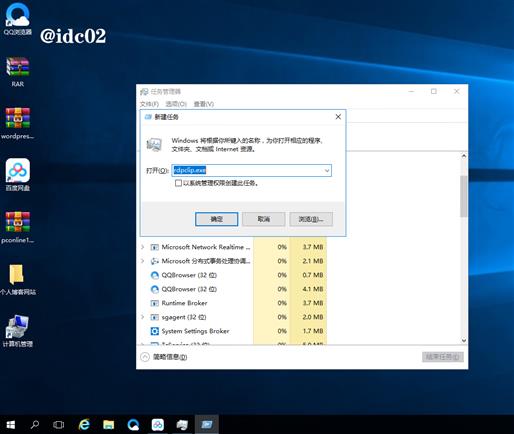Viewport: 514px width, 434px height.
Task: Select the Baidu Netdisk desktop icon
Action: [x=18, y=175]
